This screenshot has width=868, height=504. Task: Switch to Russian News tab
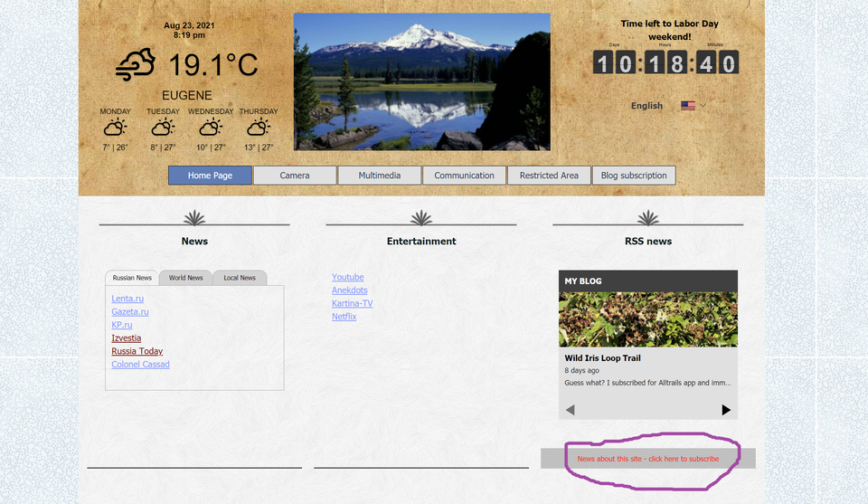coord(132,278)
